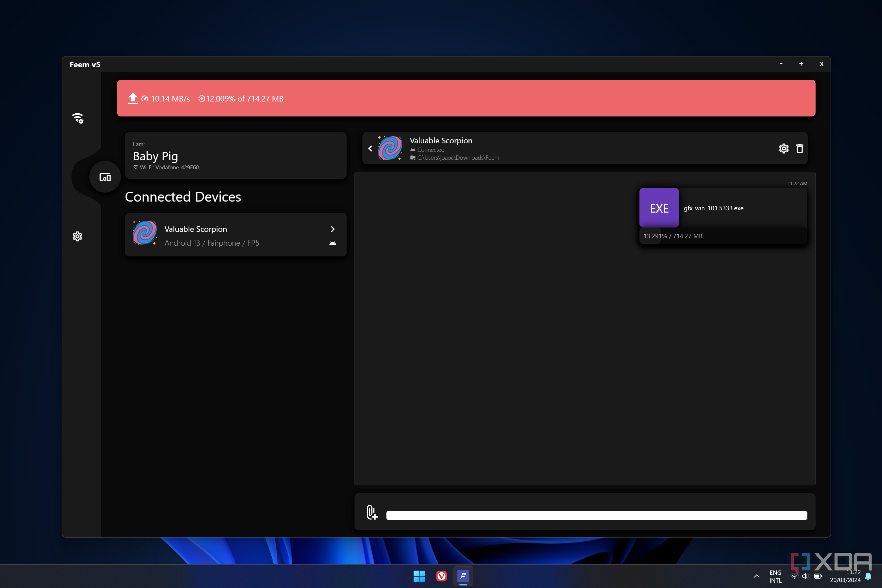
Task: Click the Baby Pig device name
Action: pos(155,156)
